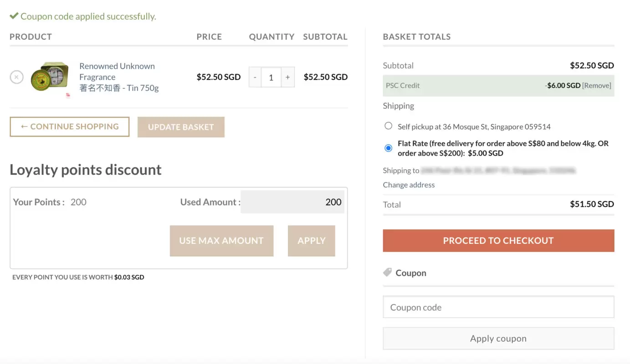Image resolution: width=630 pixels, height=364 pixels.
Task: Click Update Basket button
Action: click(x=181, y=127)
